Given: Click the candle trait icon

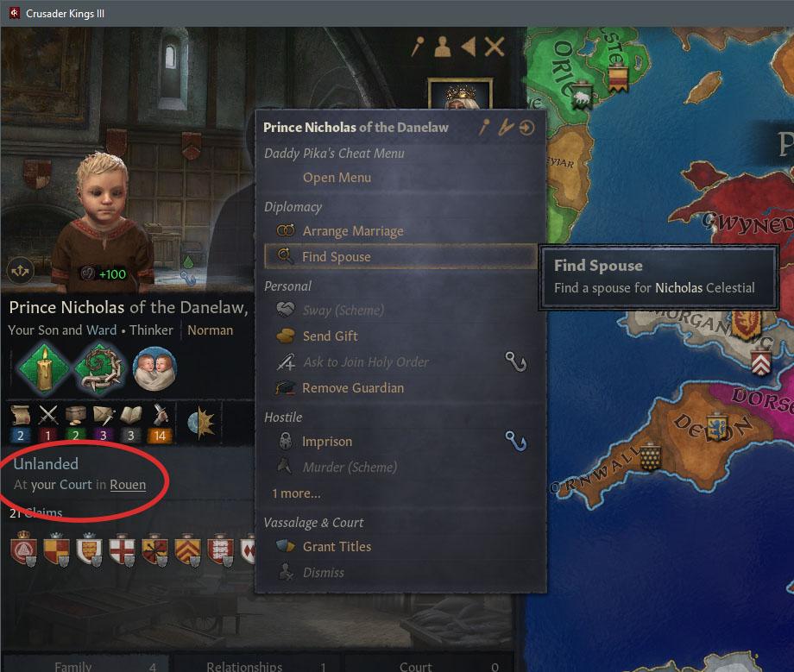Looking at the screenshot, I should coord(44,369).
